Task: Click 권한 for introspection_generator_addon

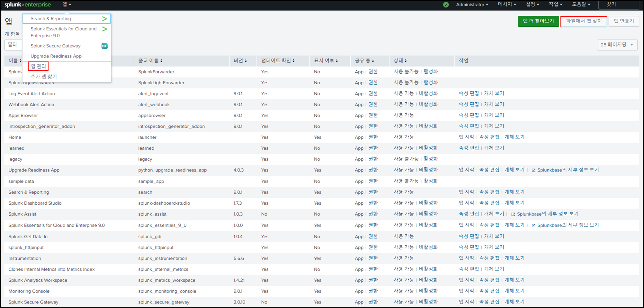Action: [373, 126]
